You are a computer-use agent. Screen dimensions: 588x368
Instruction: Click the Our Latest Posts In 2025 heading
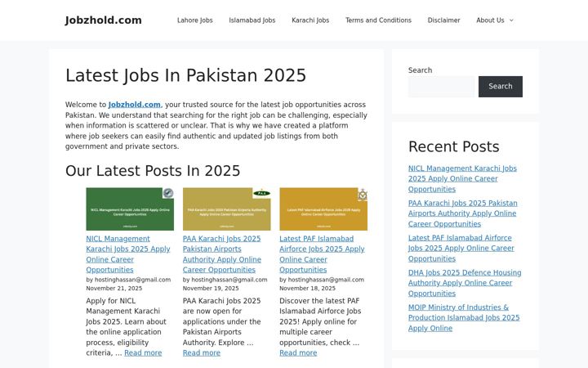153,171
